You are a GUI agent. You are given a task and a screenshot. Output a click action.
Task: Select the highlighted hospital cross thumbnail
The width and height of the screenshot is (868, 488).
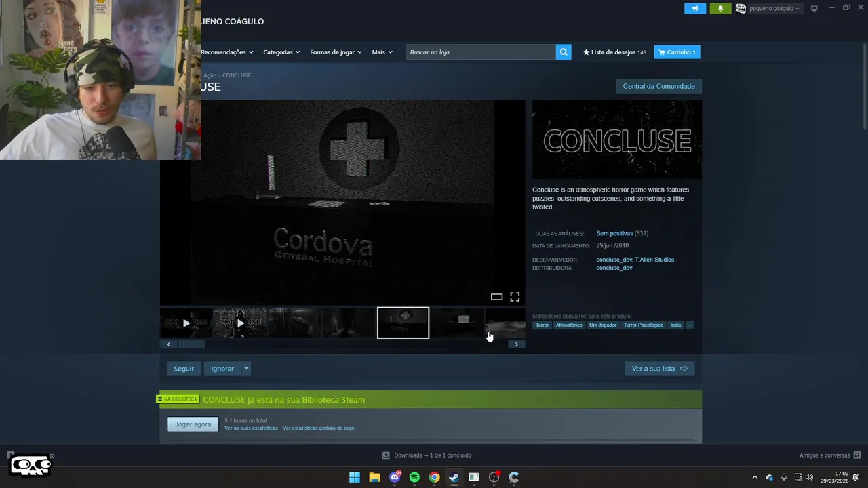click(403, 323)
